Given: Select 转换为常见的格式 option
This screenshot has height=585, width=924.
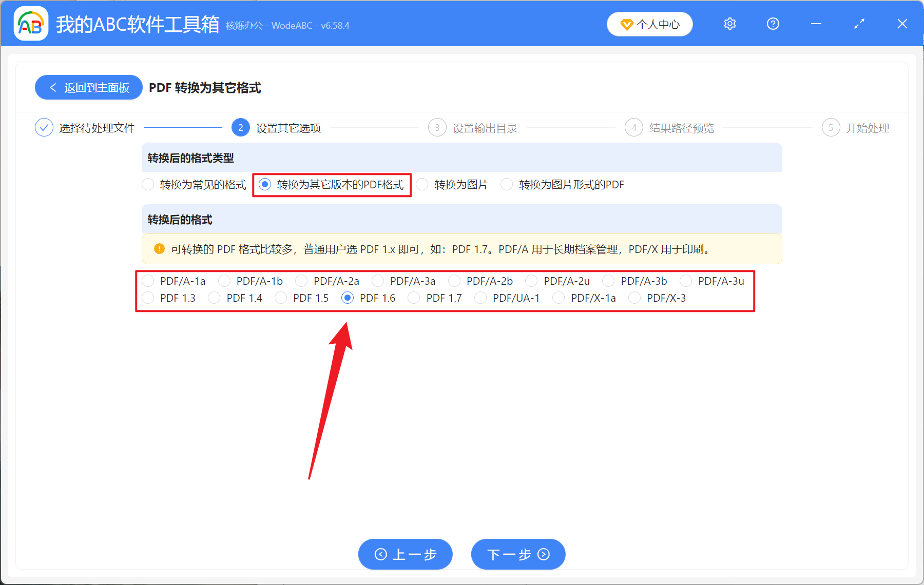Looking at the screenshot, I should coord(148,184).
